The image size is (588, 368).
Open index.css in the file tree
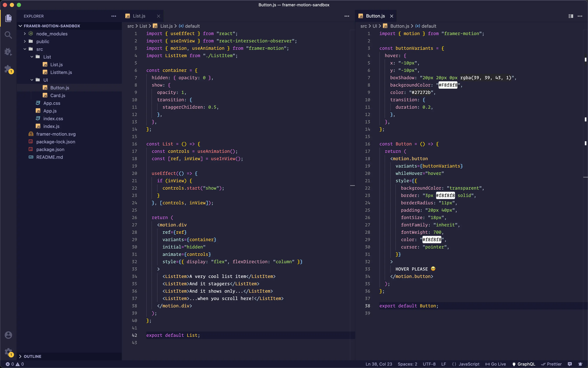tap(69, 118)
